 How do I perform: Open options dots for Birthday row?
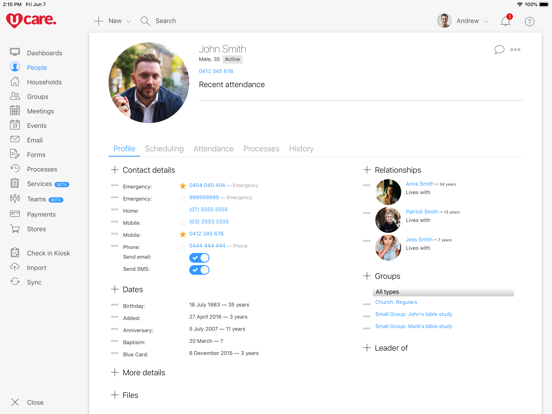pyautogui.click(x=114, y=305)
